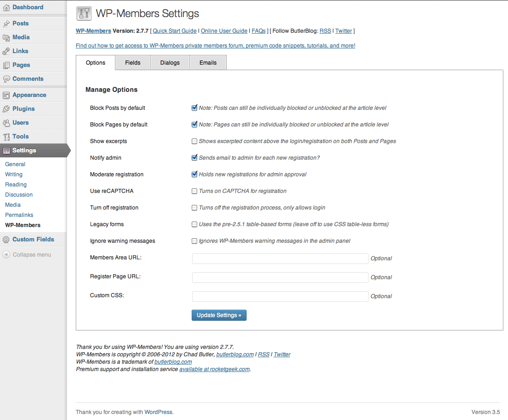Viewport: 508px width, 420px height.
Task: Click the Dashboard home icon in sidebar
Action: (6, 7)
